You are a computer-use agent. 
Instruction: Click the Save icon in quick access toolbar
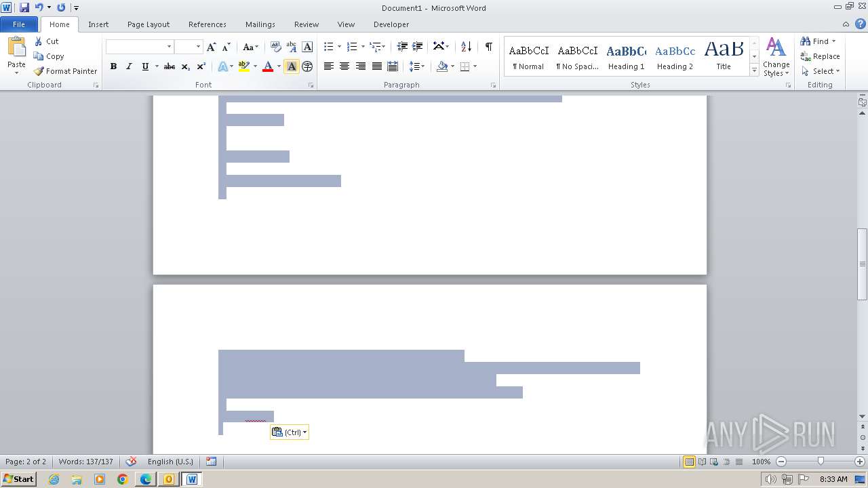(24, 7)
